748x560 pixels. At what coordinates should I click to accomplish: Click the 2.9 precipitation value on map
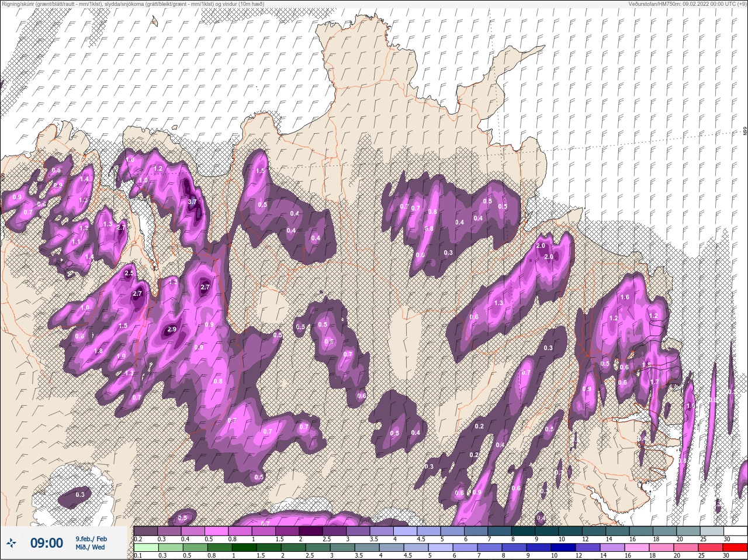pyautogui.click(x=172, y=330)
